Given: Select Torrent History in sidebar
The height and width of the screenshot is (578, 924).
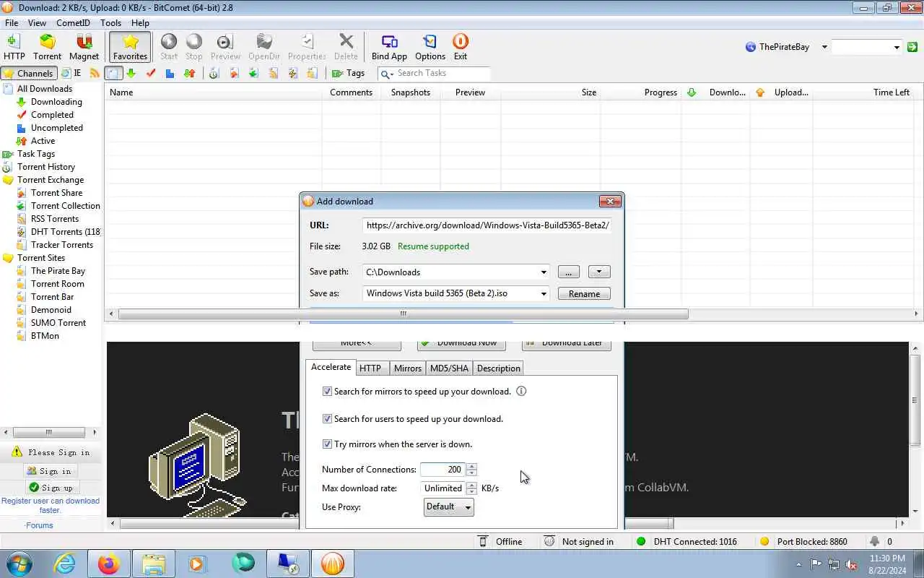Looking at the screenshot, I should [46, 167].
